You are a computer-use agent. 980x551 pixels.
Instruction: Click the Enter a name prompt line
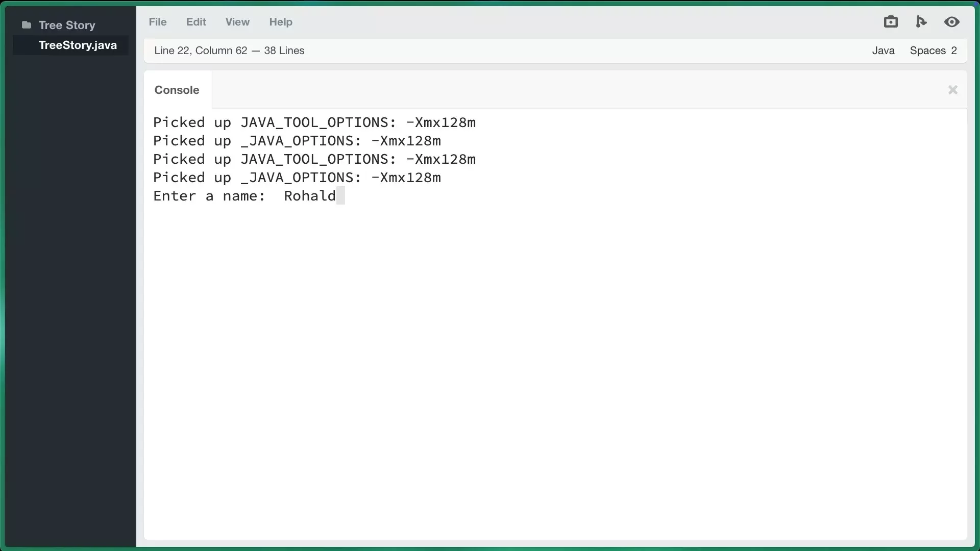[209, 195]
